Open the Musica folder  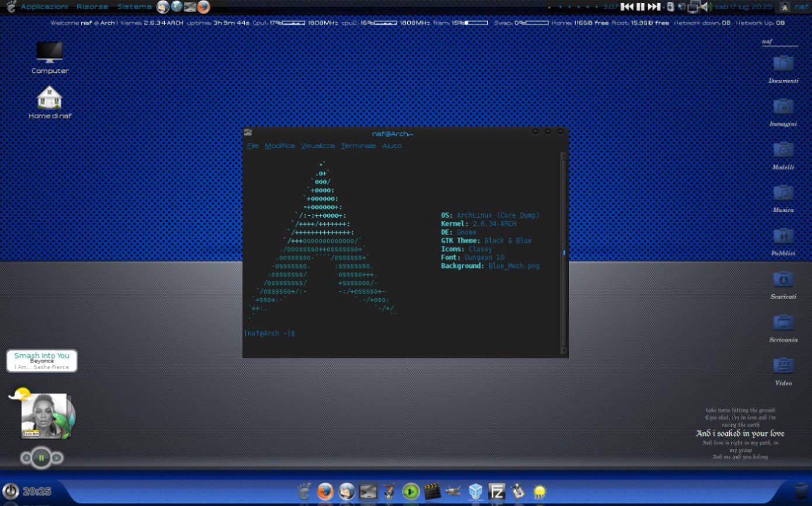click(x=783, y=198)
